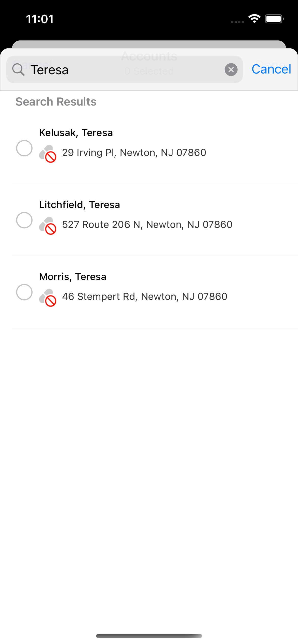Tap the 29 Irving Pl address
298x644 pixels.
point(134,153)
